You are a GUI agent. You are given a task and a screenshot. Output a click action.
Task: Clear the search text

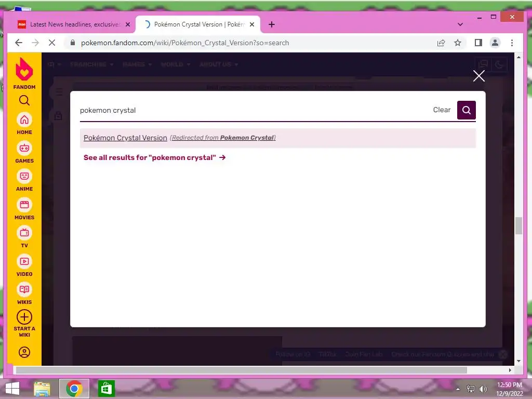click(x=442, y=110)
